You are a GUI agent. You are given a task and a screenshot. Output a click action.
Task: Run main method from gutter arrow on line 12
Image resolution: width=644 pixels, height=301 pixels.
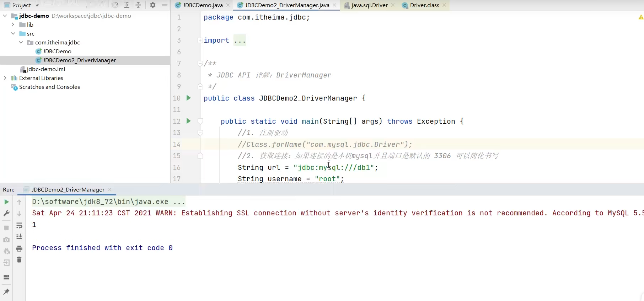[x=189, y=121]
